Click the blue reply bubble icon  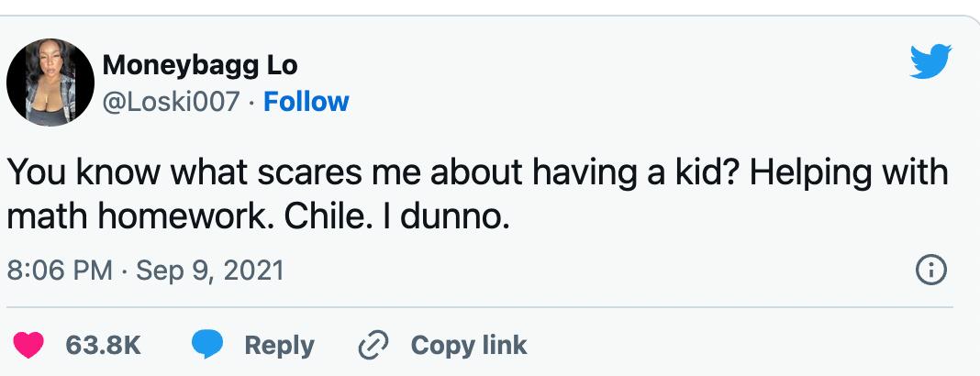click(x=206, y=345)
